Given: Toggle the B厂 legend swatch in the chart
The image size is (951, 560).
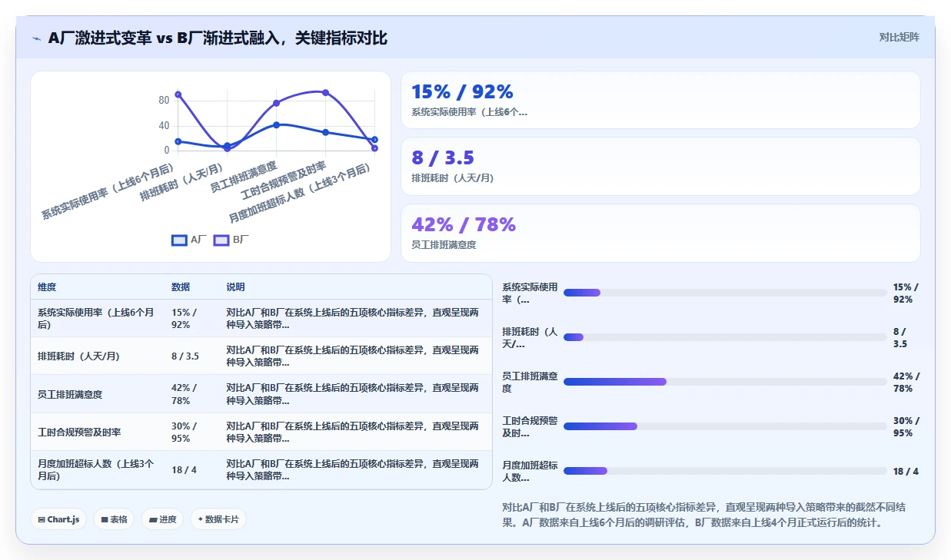Looking at the screenshot, I should coord(221,240).
